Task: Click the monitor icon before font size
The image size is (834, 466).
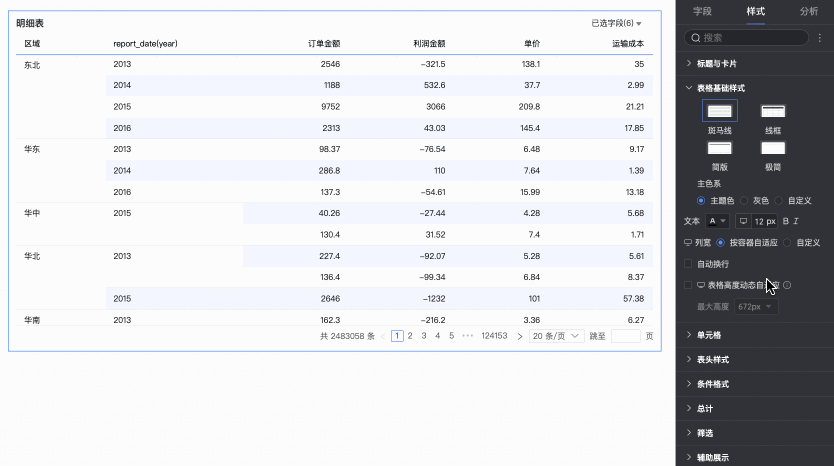Action: (x=743, y=221)
